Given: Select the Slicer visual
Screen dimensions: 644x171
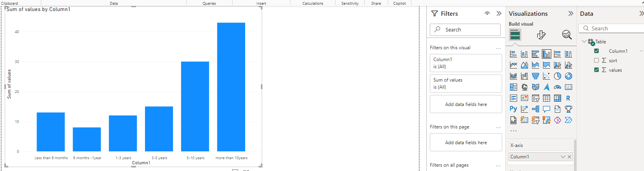Looking at the screenshot, I should (x=536, y=98).
